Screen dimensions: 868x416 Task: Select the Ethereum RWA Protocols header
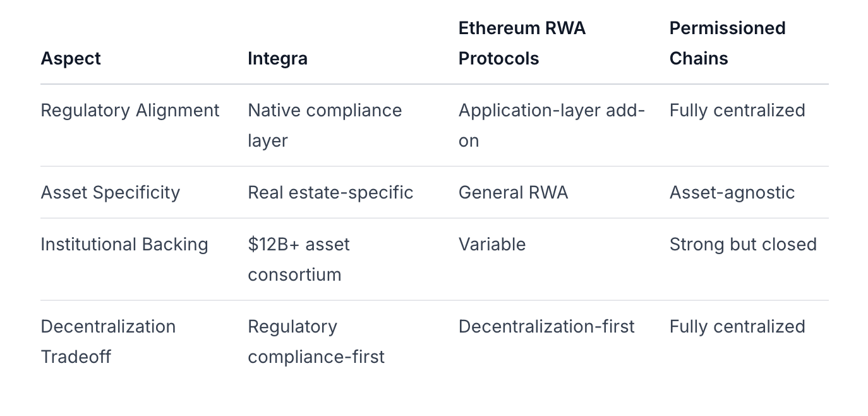point(522,43)
